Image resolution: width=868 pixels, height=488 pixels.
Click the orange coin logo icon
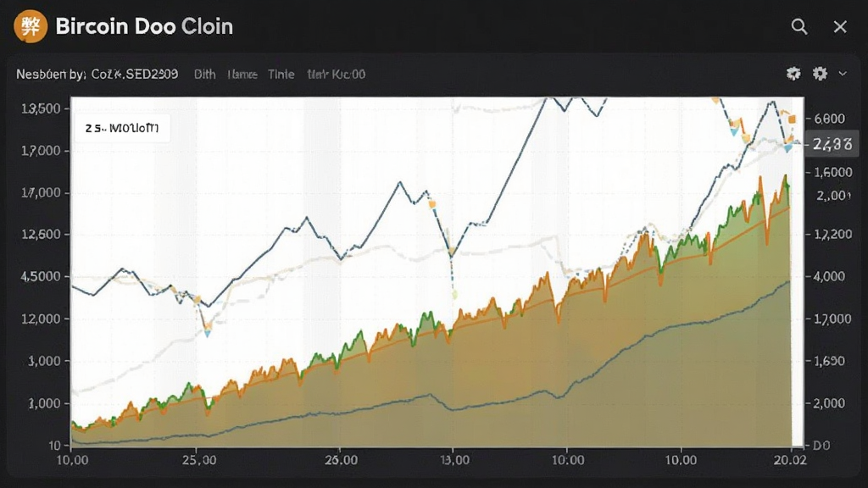(x=31, y=26)
